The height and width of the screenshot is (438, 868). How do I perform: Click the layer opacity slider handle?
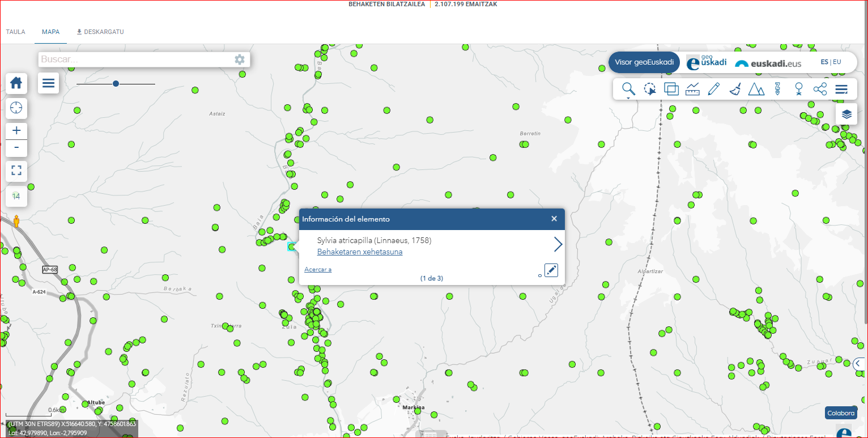coord(116,84)
